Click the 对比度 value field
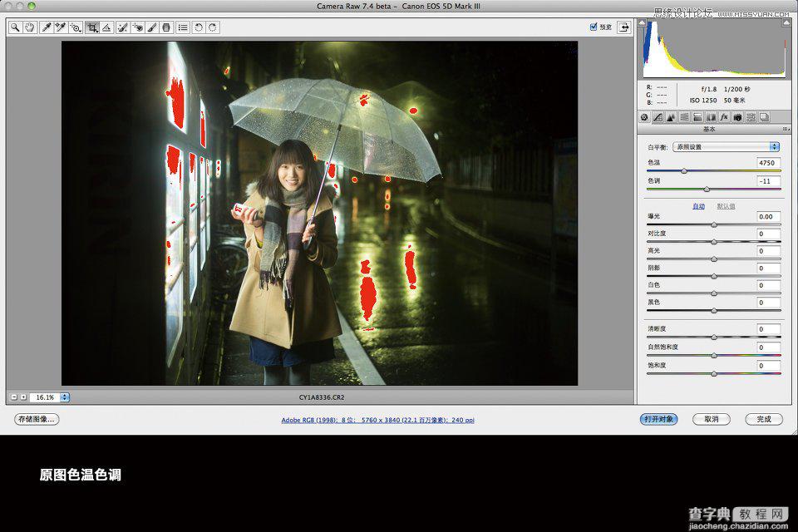Screen dimensions: 798x532 pos(768,234)
